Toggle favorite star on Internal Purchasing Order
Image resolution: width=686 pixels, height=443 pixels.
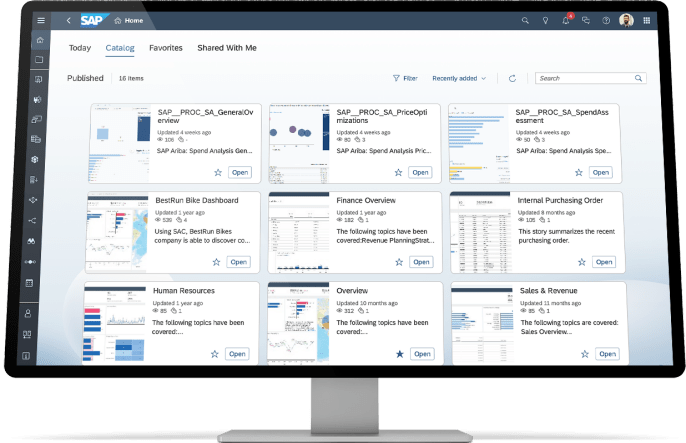(581, 262)
